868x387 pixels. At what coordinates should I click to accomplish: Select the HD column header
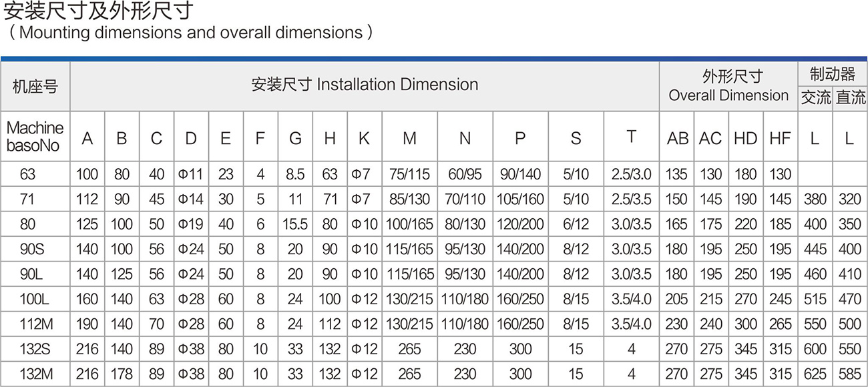(x=745, y=138)
